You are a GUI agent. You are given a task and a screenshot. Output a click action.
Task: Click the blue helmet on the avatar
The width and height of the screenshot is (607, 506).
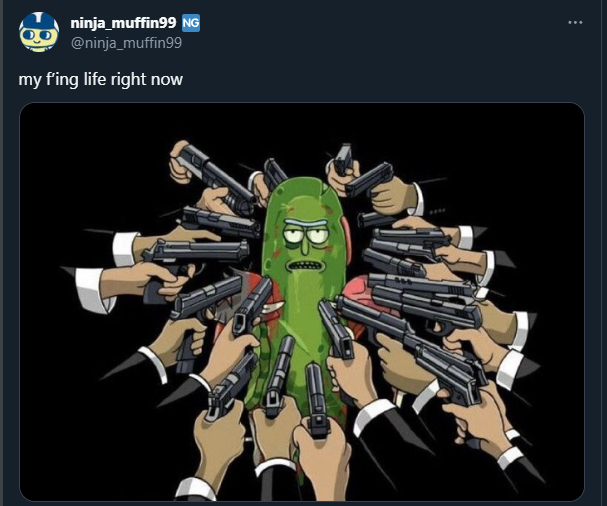(39, 21)
